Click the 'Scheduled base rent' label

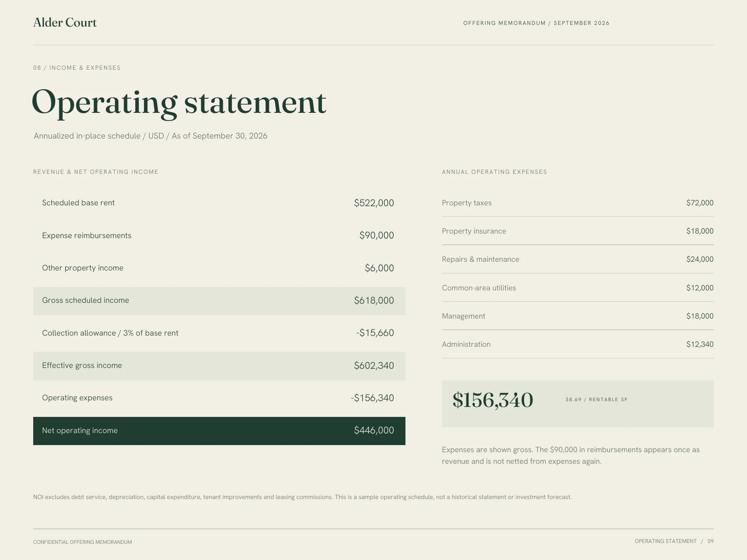(x=78, y=203)
